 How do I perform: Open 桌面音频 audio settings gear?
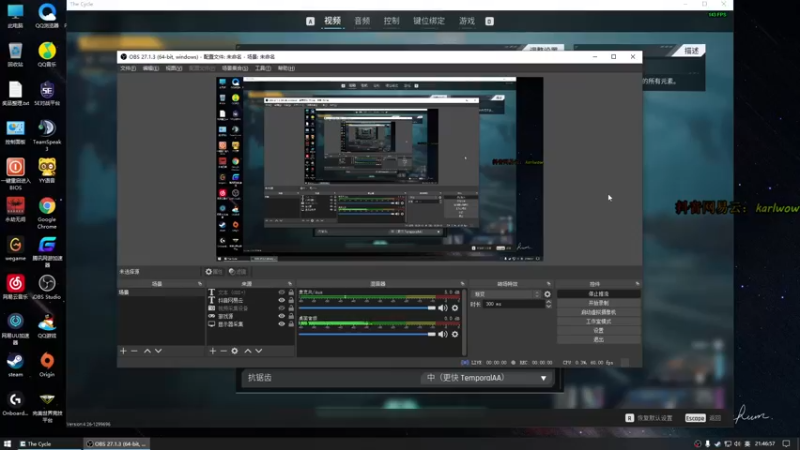click(x=455, y=334)
